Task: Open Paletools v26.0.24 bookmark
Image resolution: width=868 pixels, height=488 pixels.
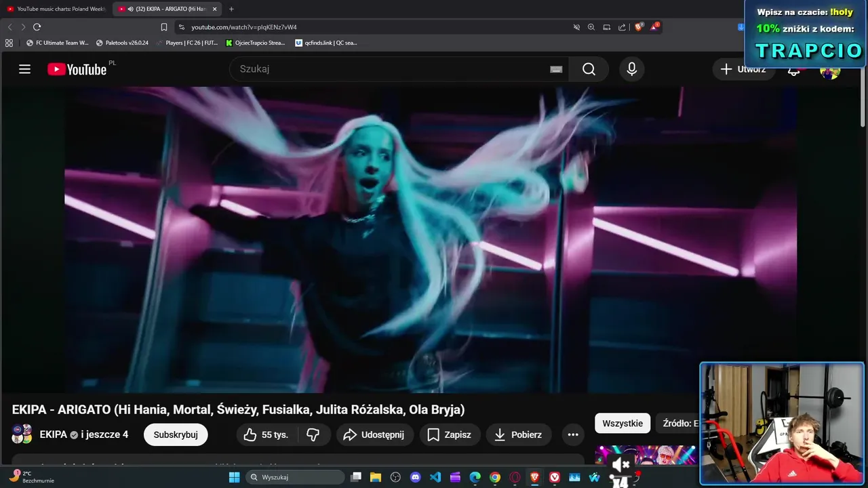Action: coord(122,43)
